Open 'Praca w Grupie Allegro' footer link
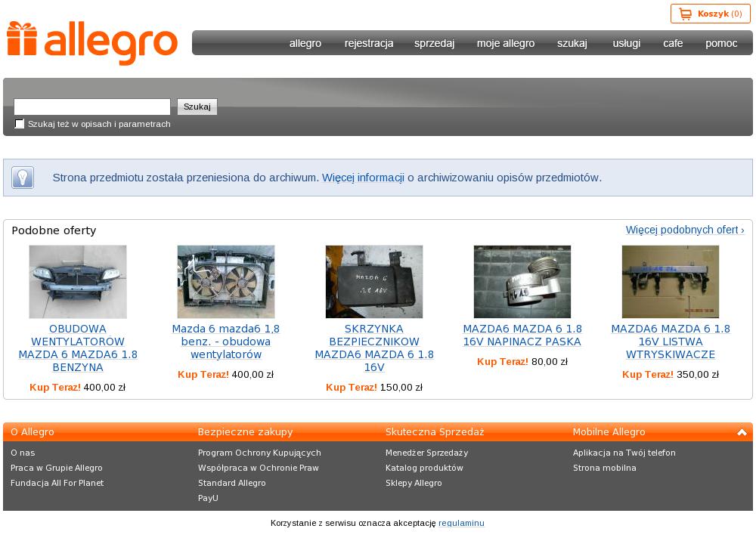Screen dimensions: 756x538 coord(57,468)
